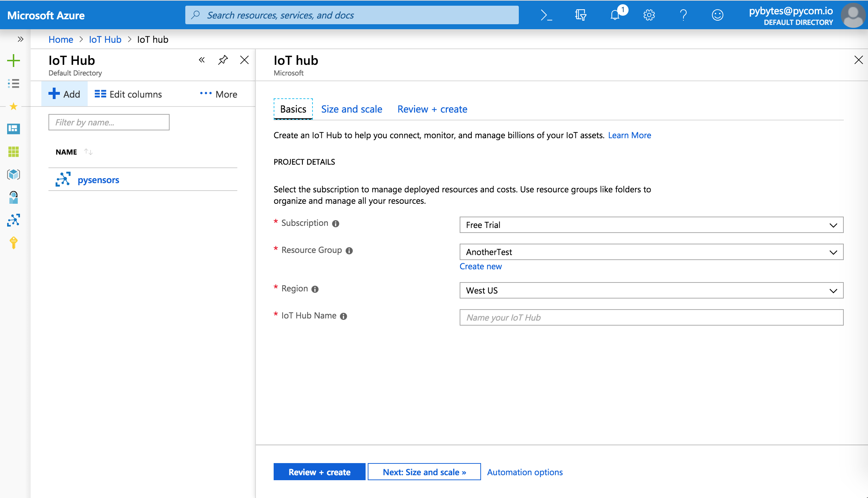Switch to the Review + create tab
Viewport: 868px width, 498px height.
tap(432, 109)
